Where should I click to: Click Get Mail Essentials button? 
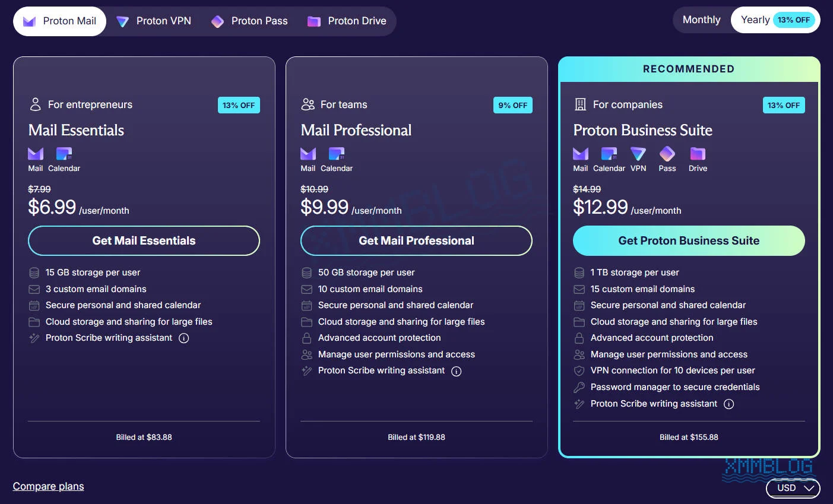[x=144, y=240]
